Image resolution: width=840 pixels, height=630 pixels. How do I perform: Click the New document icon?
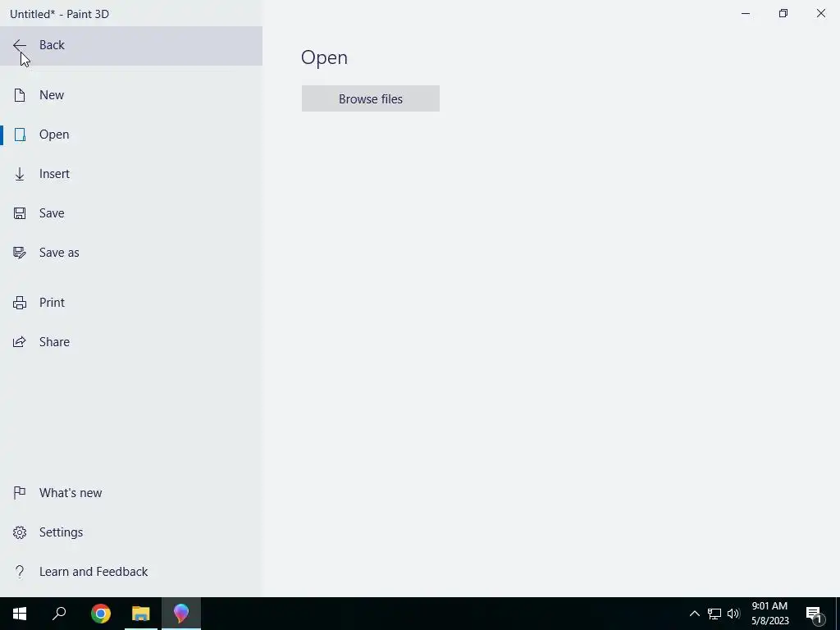click(20, 95)
